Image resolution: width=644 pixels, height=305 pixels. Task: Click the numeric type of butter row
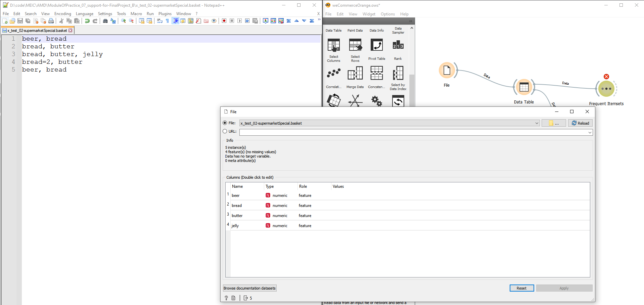280,216
